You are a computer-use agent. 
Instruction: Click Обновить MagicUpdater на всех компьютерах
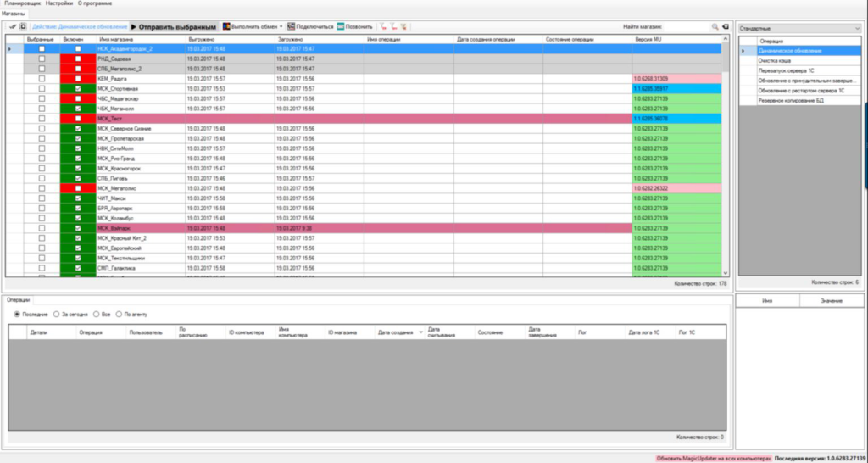coord(713,459)
